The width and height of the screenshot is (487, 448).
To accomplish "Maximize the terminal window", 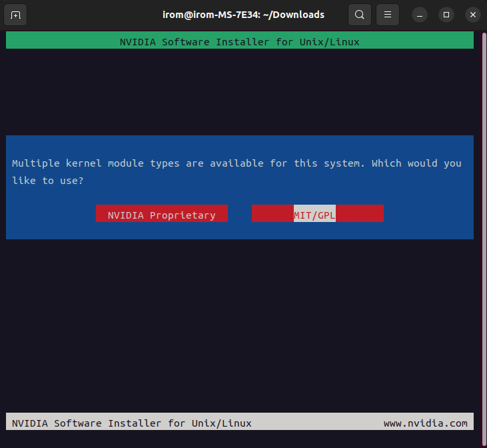I will [446, 15].
